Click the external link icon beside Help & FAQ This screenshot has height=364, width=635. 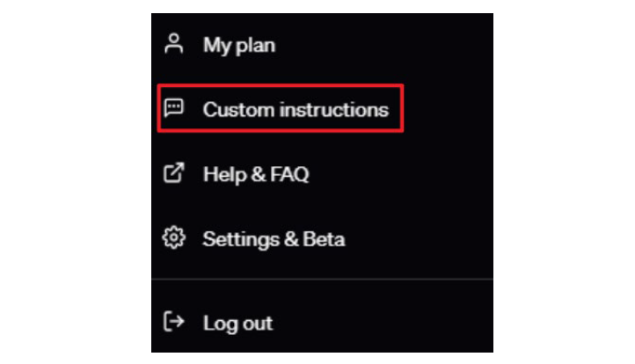[x=174, y=173]
